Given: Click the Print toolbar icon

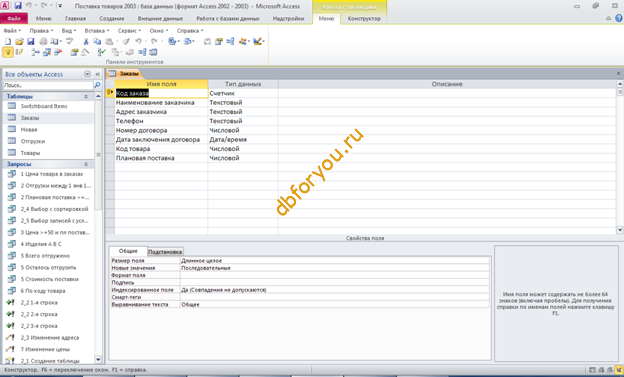Looking at the screenshot, I should point(43,41).
